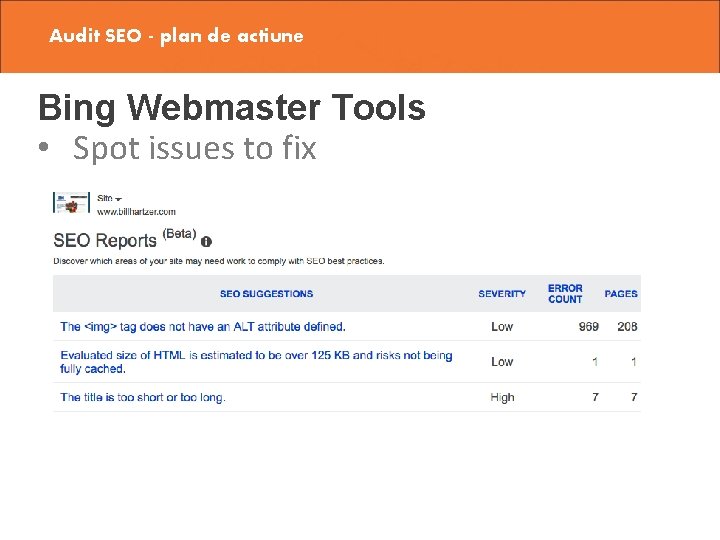Open the img tag ALT attribute suggestion
Image resolution: width=720 pixels, height=540 pixels.
tap(203, 327)
